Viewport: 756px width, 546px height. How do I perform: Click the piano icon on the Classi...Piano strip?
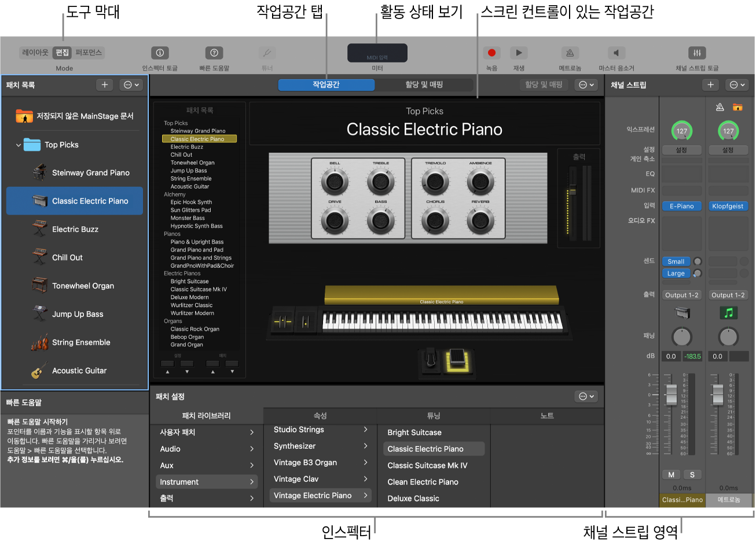[x=682, y=312]
